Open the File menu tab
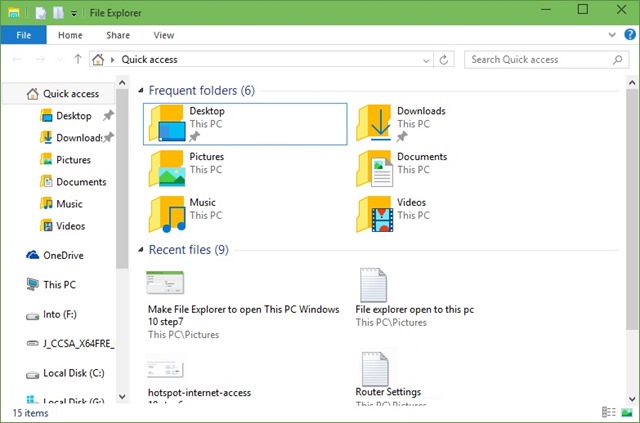Screen dimensions: 640x423 tap(23, 35)
